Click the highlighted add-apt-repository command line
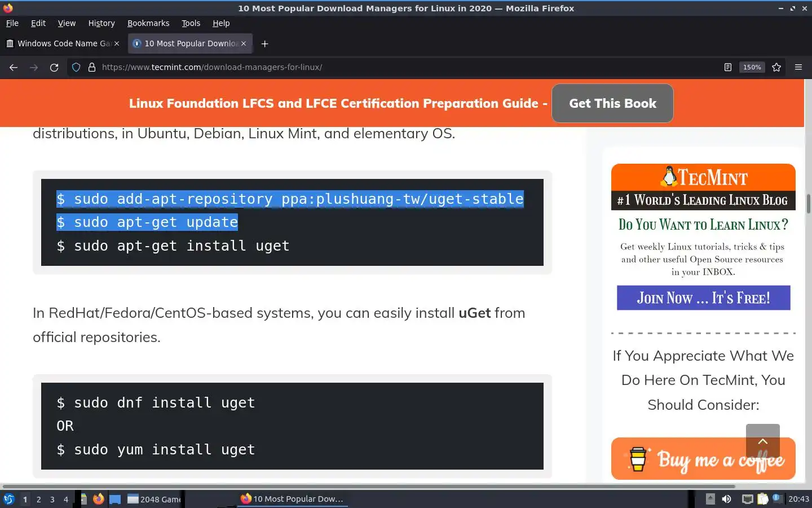Viewport: 812px width, 508px height. coord(290,199)
